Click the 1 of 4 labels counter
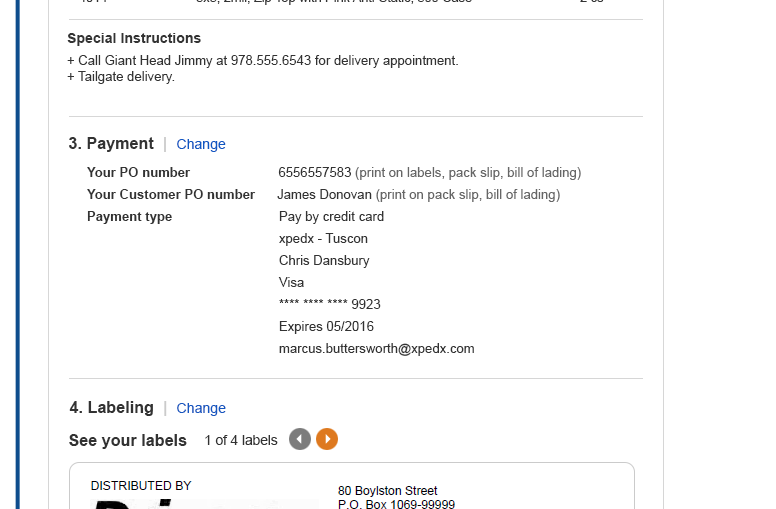The width and height of the screenshot is (776, 509). (241, 440)
